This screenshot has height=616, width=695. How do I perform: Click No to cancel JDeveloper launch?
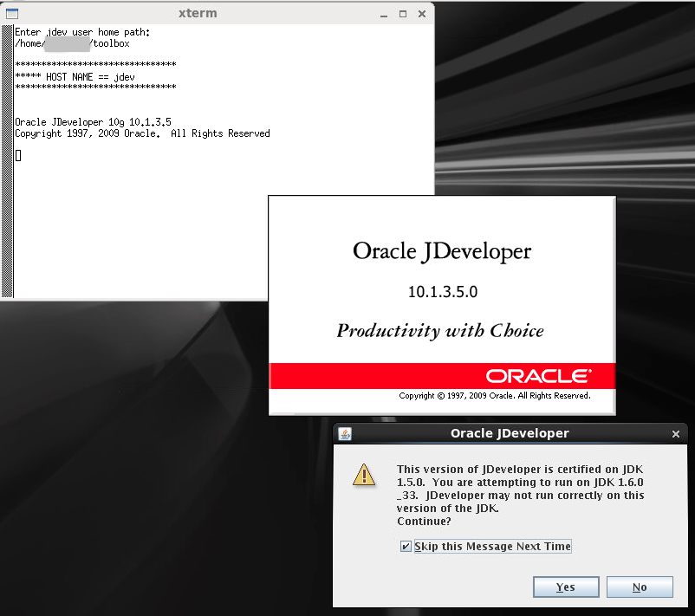(640, 587)
